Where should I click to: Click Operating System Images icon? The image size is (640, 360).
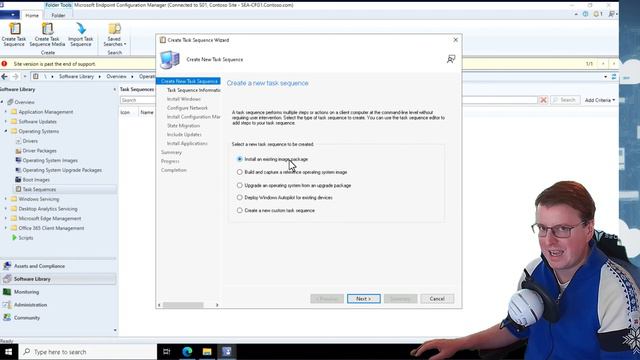tap(18, 160)
